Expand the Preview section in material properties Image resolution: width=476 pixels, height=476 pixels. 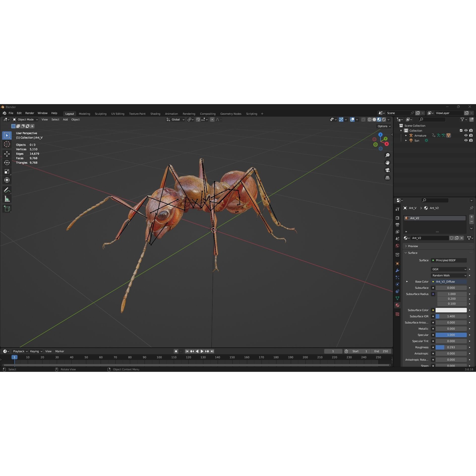tap(412, 246)
